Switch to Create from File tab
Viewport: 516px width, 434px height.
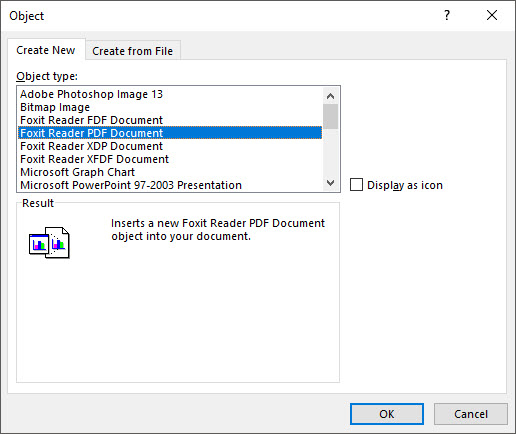point(133,51)
